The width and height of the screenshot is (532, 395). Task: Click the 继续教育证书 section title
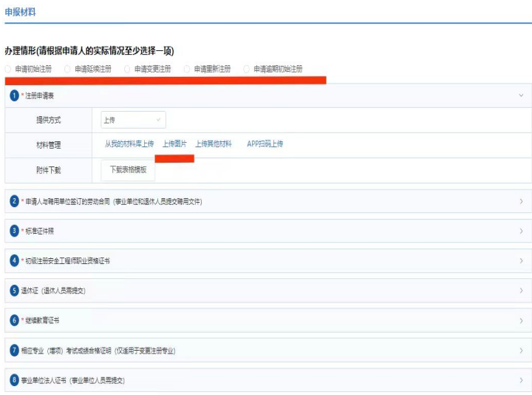pyautogui.click(x=42, y=320)
